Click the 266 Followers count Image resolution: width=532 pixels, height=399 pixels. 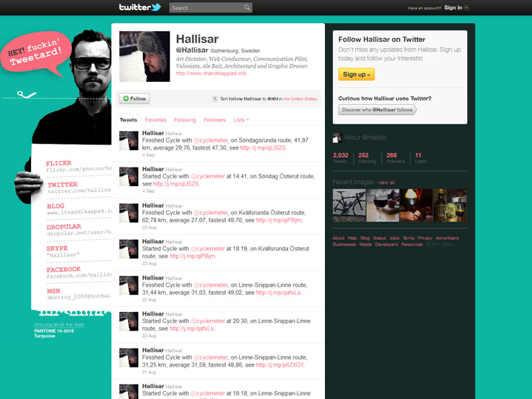[395, 157]
